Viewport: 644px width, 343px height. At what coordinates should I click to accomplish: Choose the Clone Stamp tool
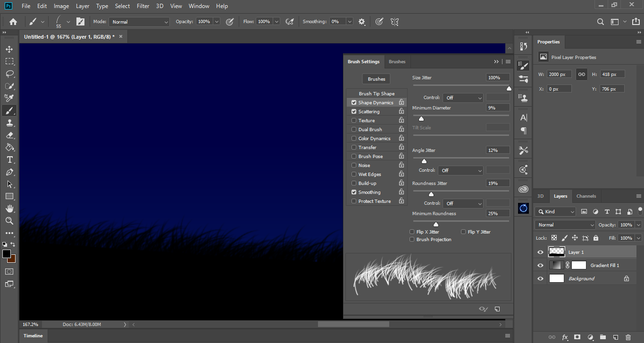pos(9,123)
